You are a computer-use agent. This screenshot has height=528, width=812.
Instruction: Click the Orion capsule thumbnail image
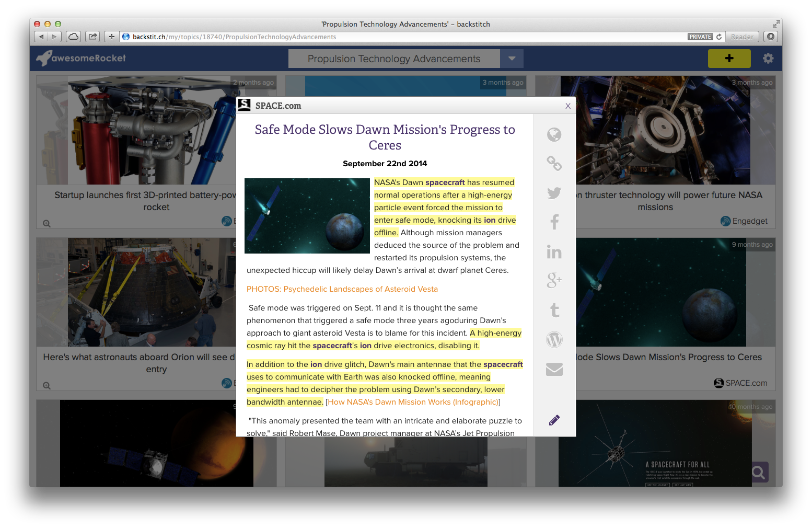coord(152,292)
